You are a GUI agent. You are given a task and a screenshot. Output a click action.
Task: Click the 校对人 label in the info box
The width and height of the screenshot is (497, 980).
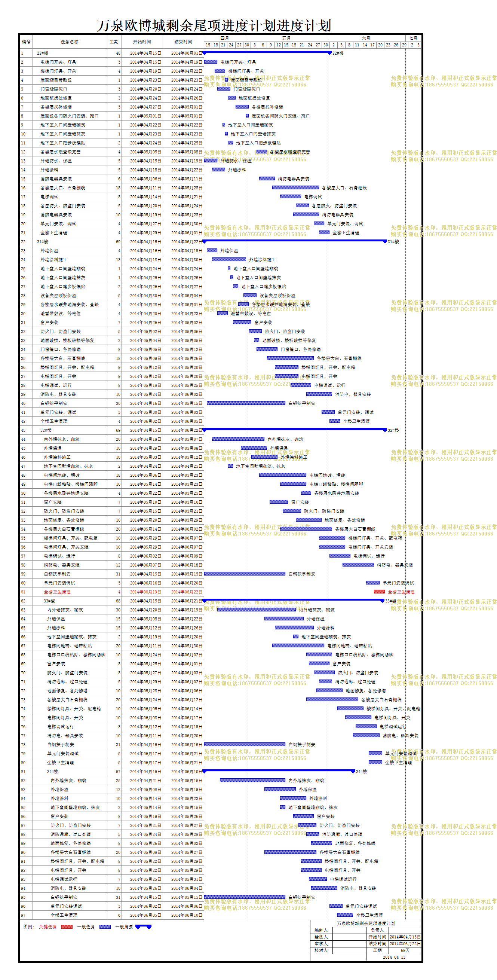321,951
